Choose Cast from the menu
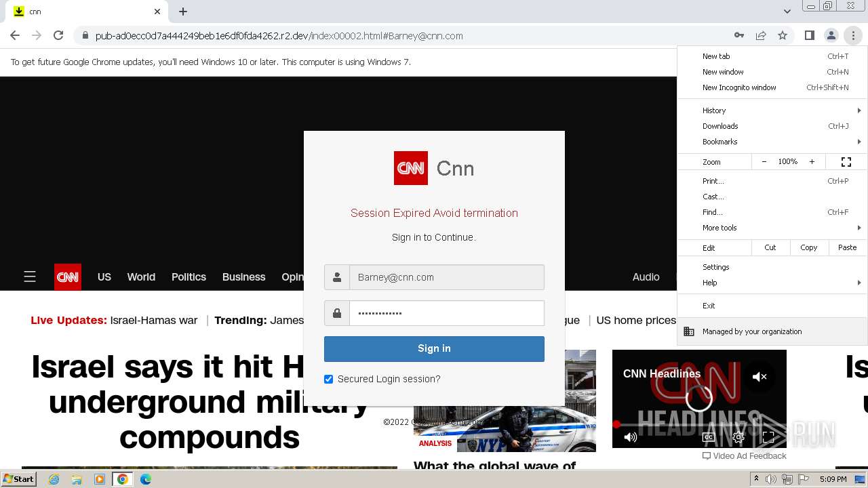 click(772, 197)
